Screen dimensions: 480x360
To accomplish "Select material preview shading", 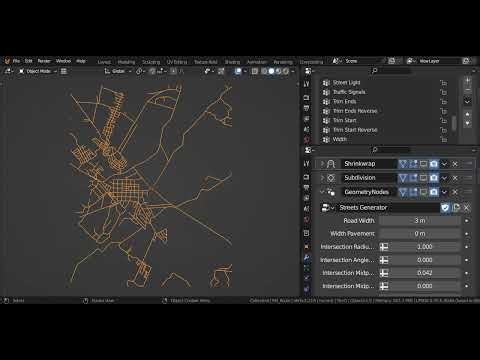I will [x=279, y=71].
